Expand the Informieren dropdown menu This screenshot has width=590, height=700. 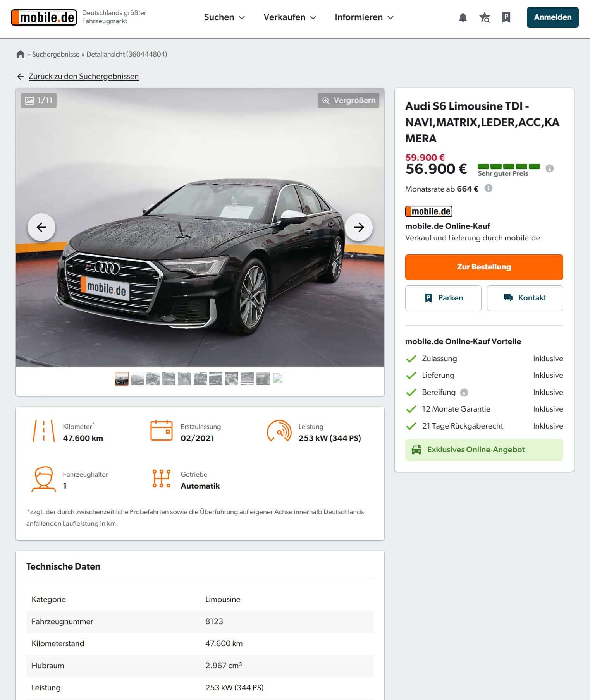[364, 17]
